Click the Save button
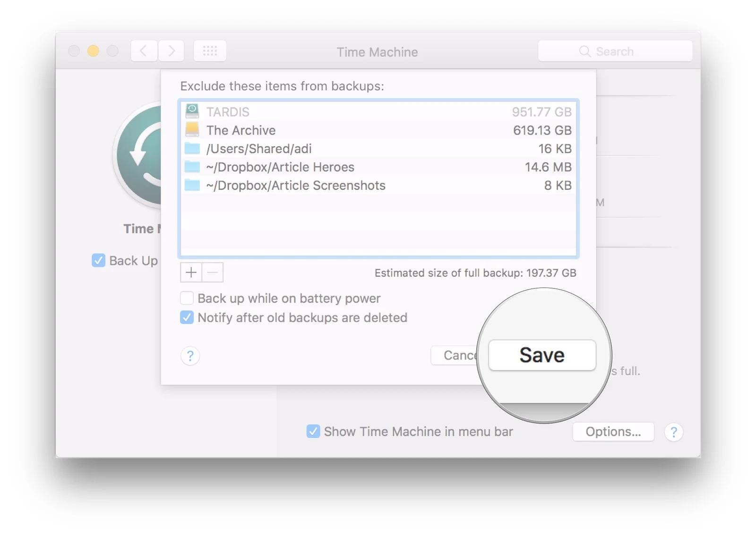 pos(541,355)
